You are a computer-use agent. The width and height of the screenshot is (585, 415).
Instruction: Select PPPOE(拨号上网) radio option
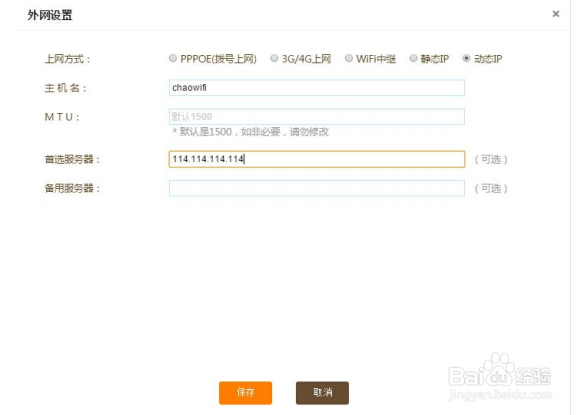tap(173, 58)
